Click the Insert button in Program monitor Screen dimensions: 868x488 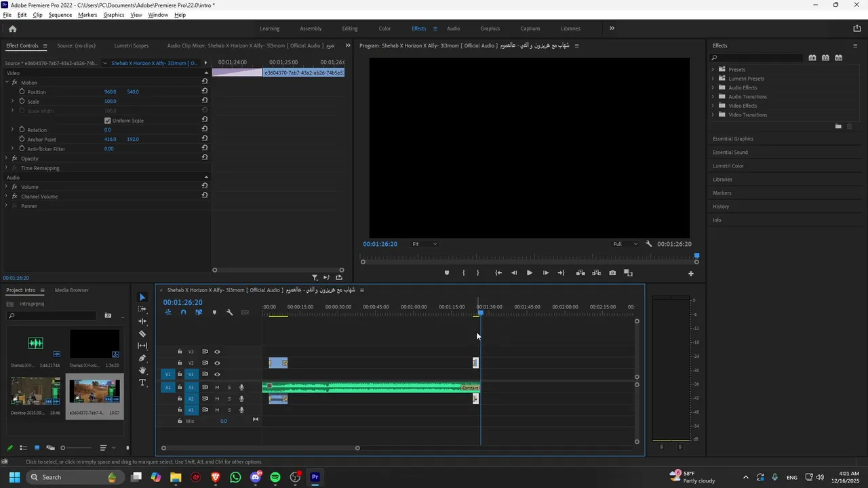coord(580,273)
